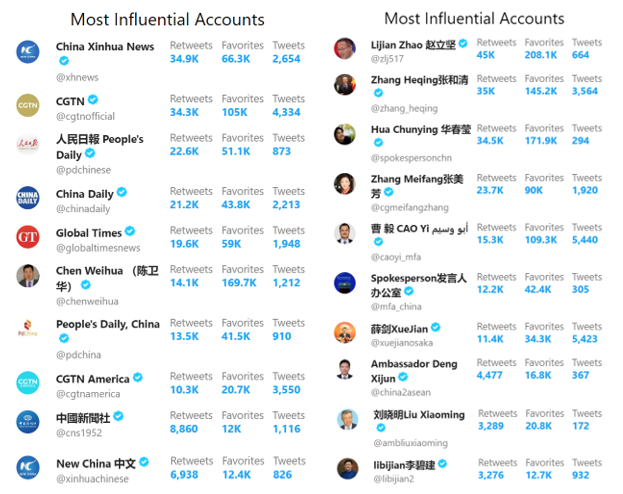Open Hua Chunying's profile picture
Screen dimensions: 623x494
[x=344, y=134]
